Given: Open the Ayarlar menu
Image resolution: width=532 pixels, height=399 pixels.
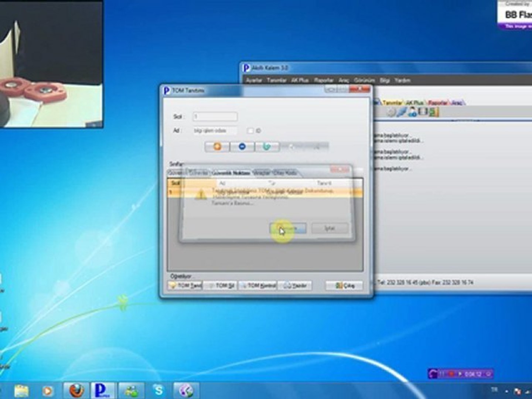Looking at the screenshot, I should [x=254, y=80].
